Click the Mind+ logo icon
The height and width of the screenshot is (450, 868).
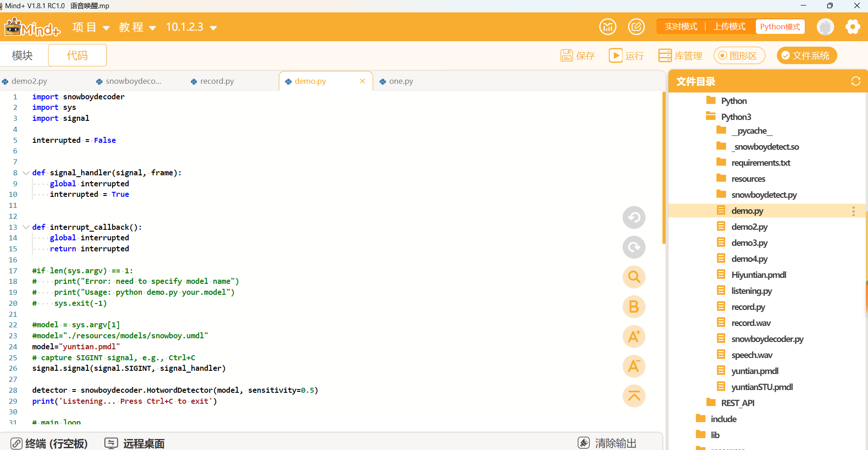[32, 27]
